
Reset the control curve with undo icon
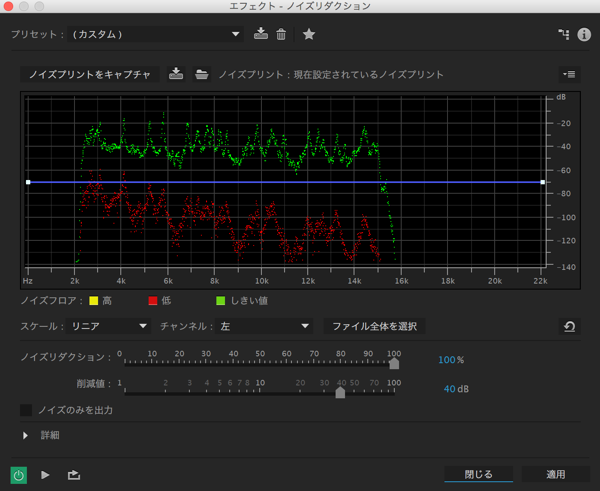point(569,326)
